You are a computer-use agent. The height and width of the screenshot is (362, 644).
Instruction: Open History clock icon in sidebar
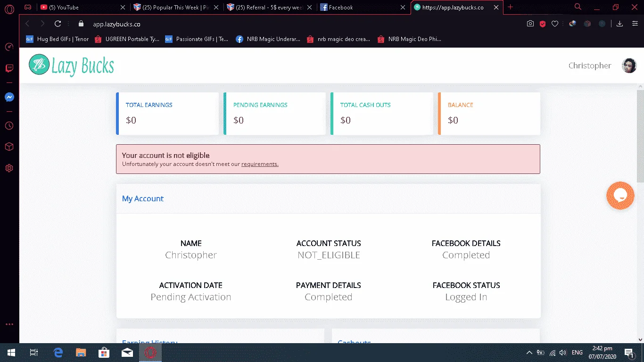[9, 126]
